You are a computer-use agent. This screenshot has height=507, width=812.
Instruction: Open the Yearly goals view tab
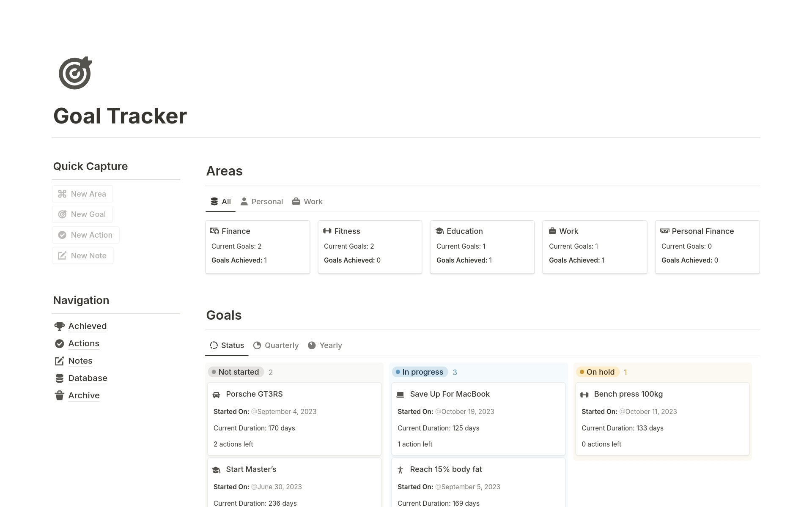tap(325, 345)
